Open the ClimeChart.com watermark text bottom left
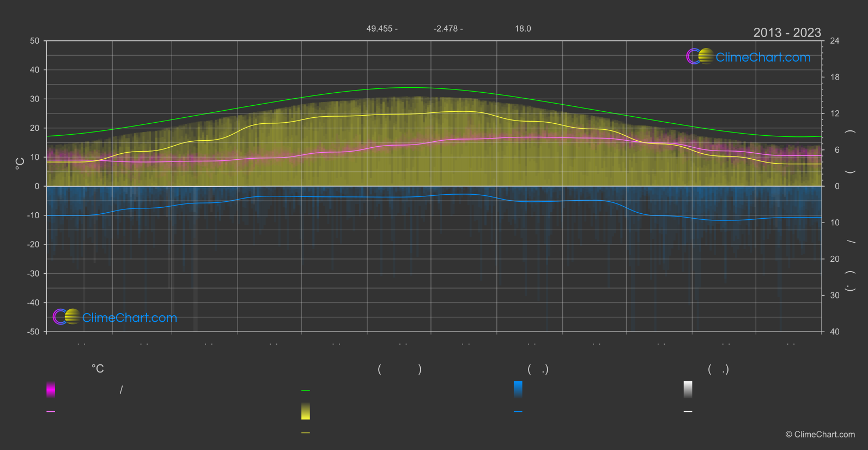Viewport: 868px width, 450px height. 130,318
